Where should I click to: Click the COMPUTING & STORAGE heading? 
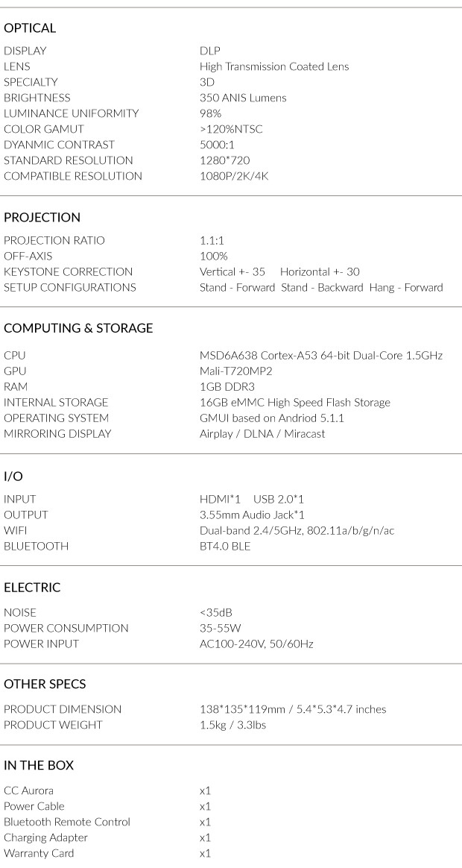tap(78, 328)
